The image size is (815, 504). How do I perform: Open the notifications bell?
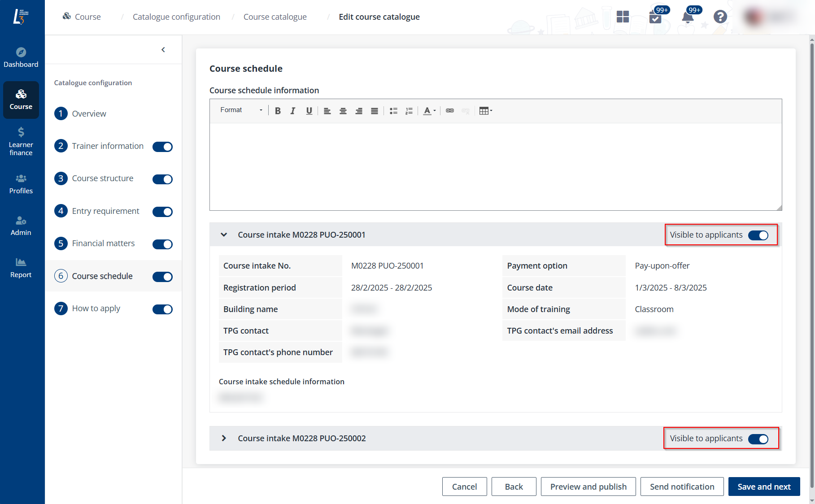pos(687,17)
